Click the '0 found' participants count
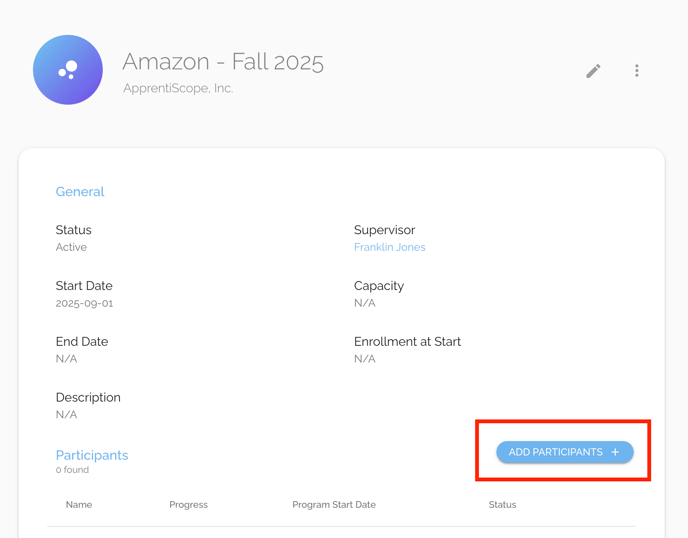 pos(72,470)
